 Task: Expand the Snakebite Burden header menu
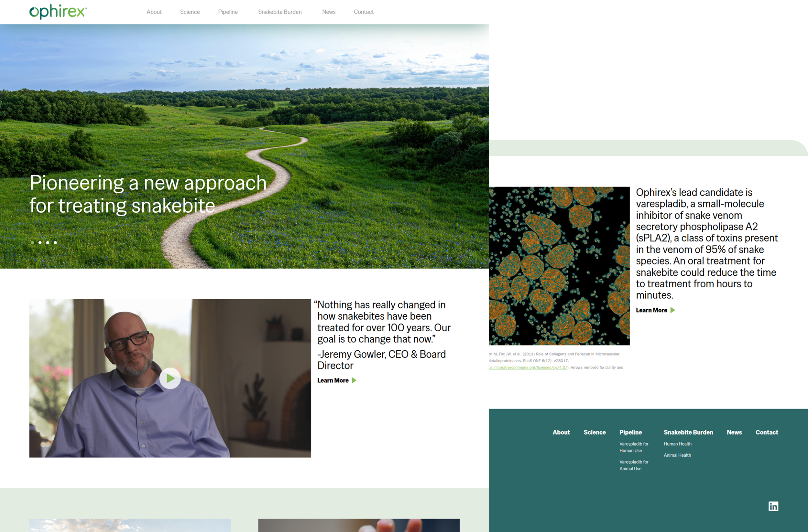click(x=280, y=12)
